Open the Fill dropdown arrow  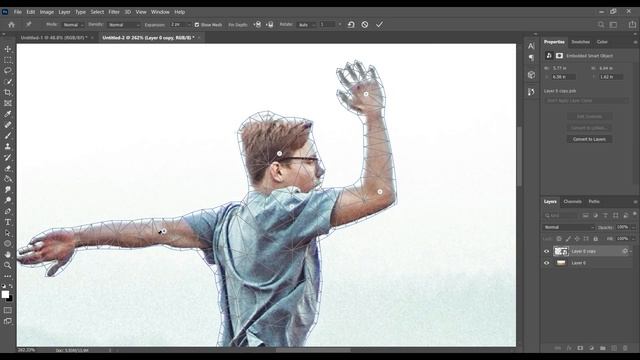[x=633, y=238]
